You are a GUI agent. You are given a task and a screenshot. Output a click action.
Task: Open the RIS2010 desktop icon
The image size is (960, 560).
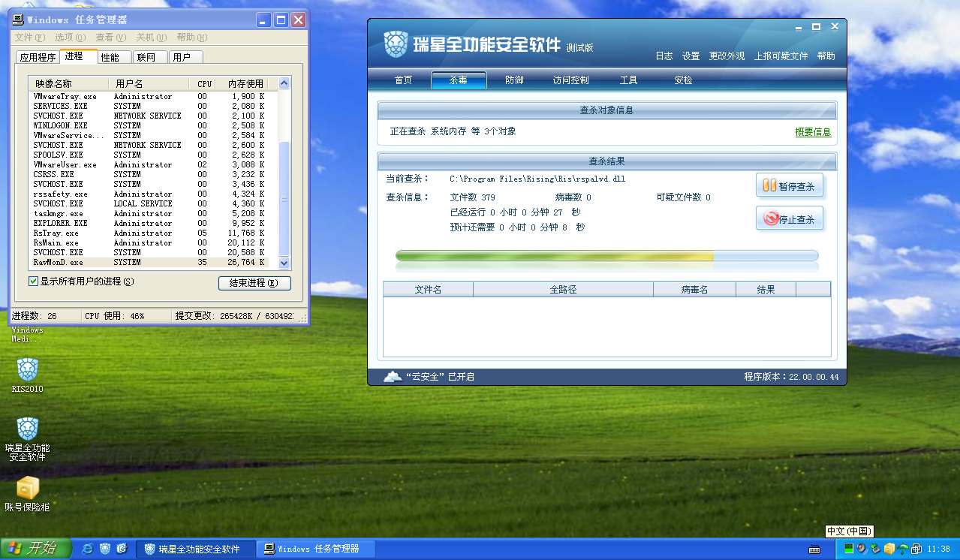tap(28, 375)
